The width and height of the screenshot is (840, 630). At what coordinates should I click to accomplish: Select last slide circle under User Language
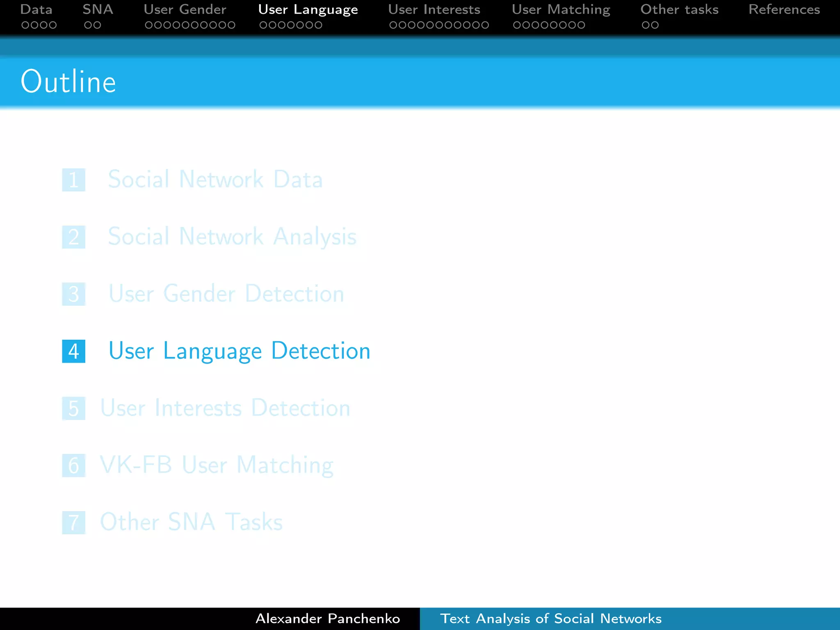318,25
